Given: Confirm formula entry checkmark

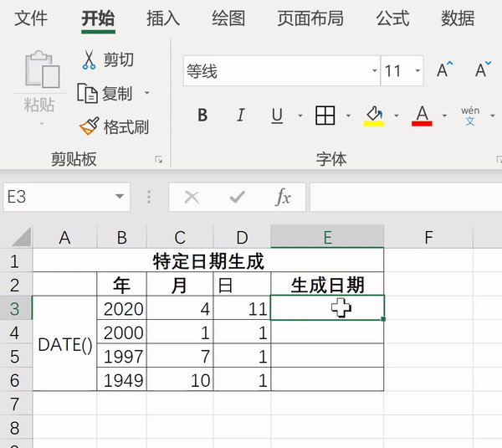Looking at the screenshot, I should click(x=238, y=197).
